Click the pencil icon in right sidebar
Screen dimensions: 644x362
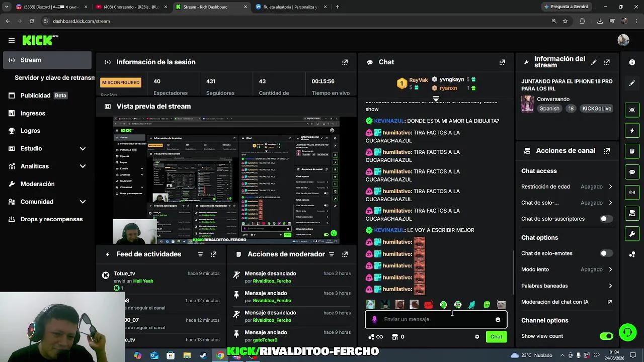(632, 83)
